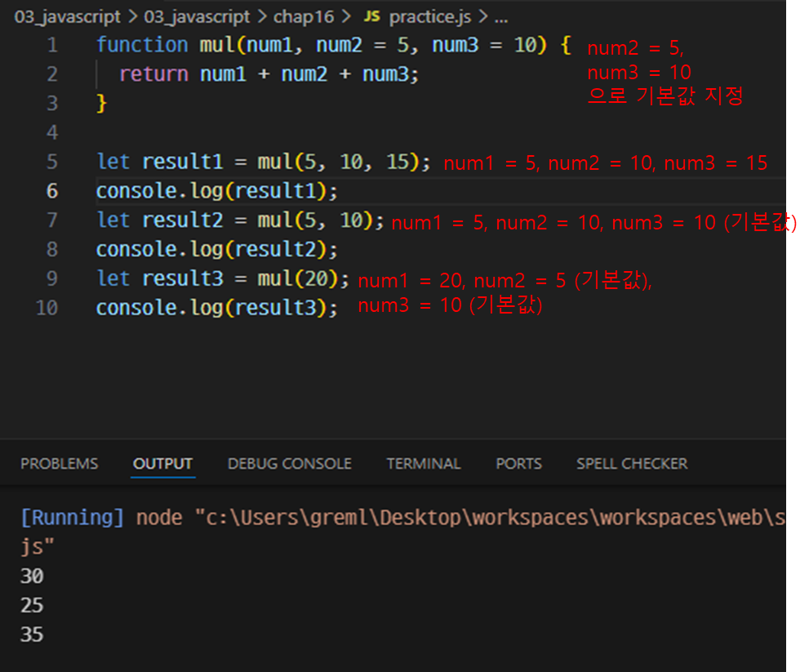
Task: Click console.log(result3) on line 10
Action: [x=216, y=308]
